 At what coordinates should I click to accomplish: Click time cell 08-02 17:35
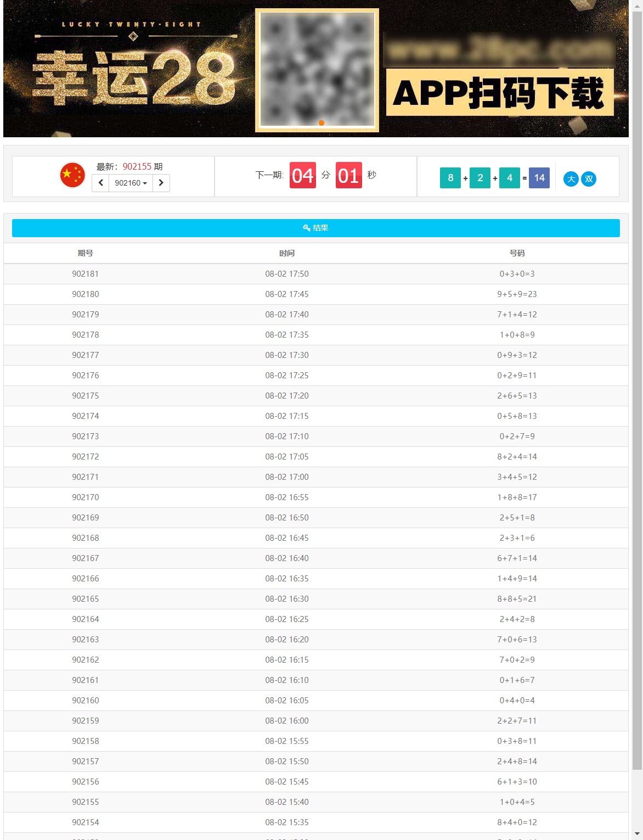287,335
